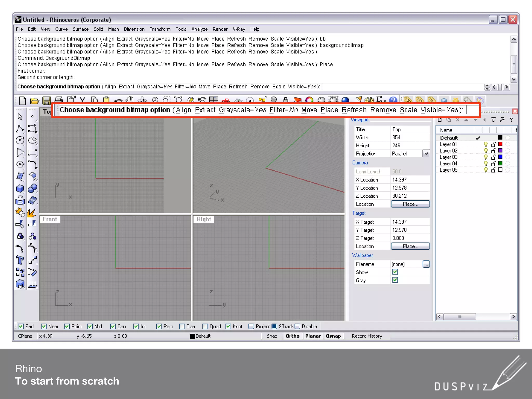Toggle the Point osnap checkbox
The image size is (532, 399).
pyautogui.click(x=67, y=327)
